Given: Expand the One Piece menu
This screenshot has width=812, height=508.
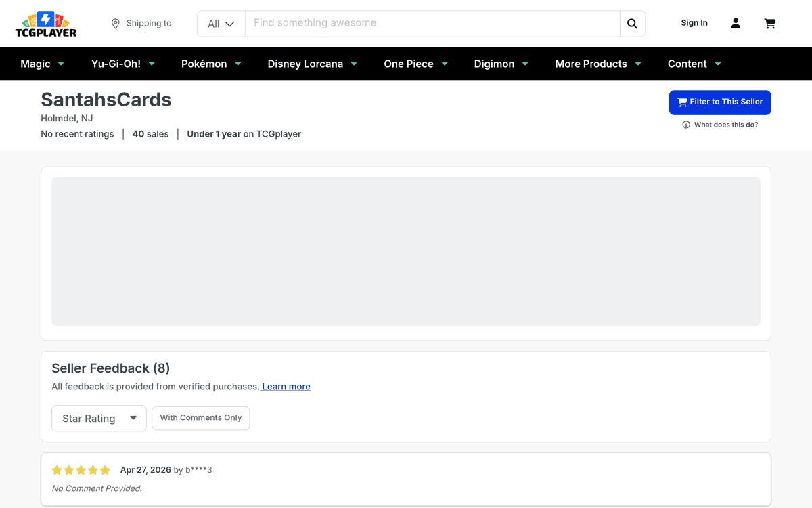Looking at the screenshot, I should point(416,64).
